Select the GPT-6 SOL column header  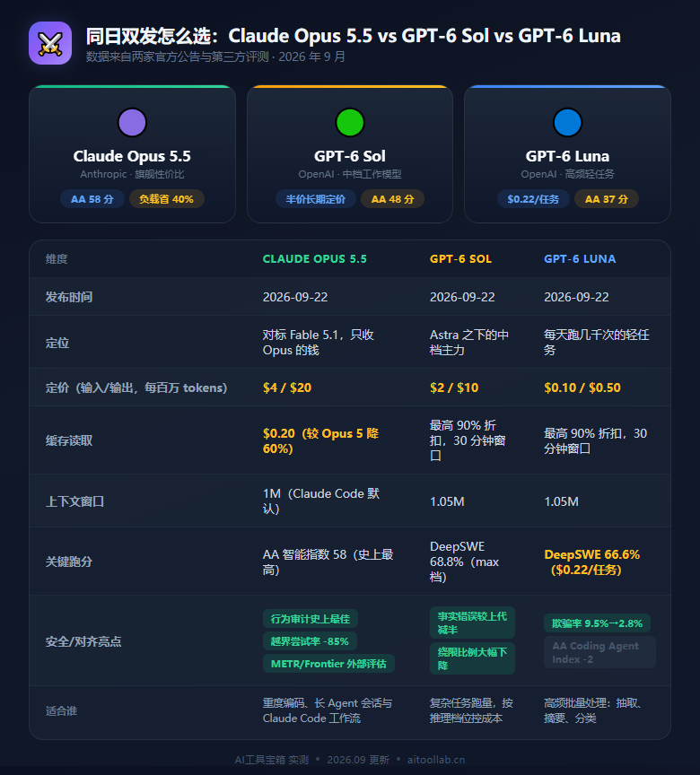point(460,259)
